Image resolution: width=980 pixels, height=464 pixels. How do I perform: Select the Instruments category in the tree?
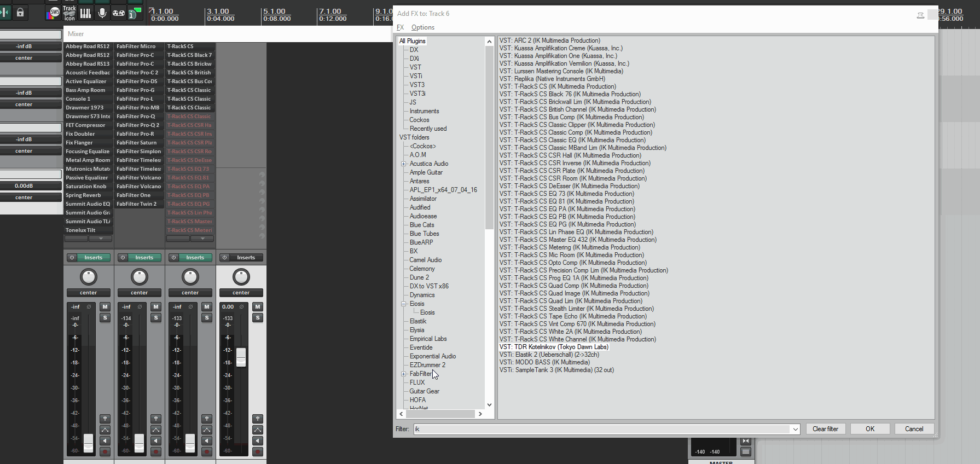point(424,111)
